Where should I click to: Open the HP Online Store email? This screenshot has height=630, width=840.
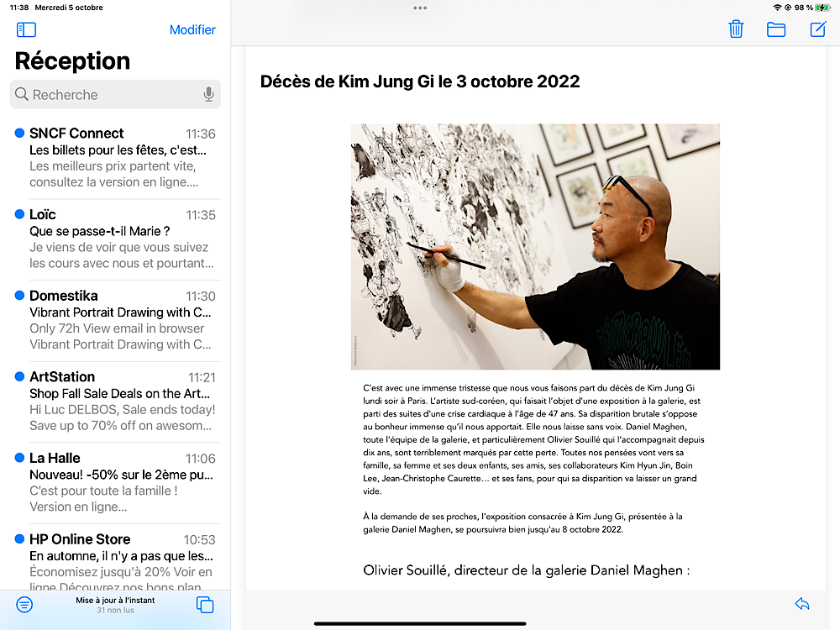click(x=115, y=557)
